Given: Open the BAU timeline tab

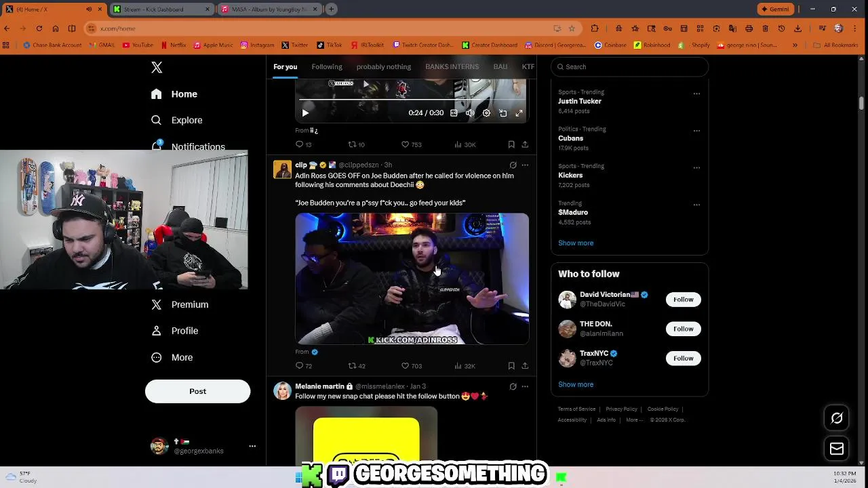Looking at the screenshot, I should click(x=500, y=66).
